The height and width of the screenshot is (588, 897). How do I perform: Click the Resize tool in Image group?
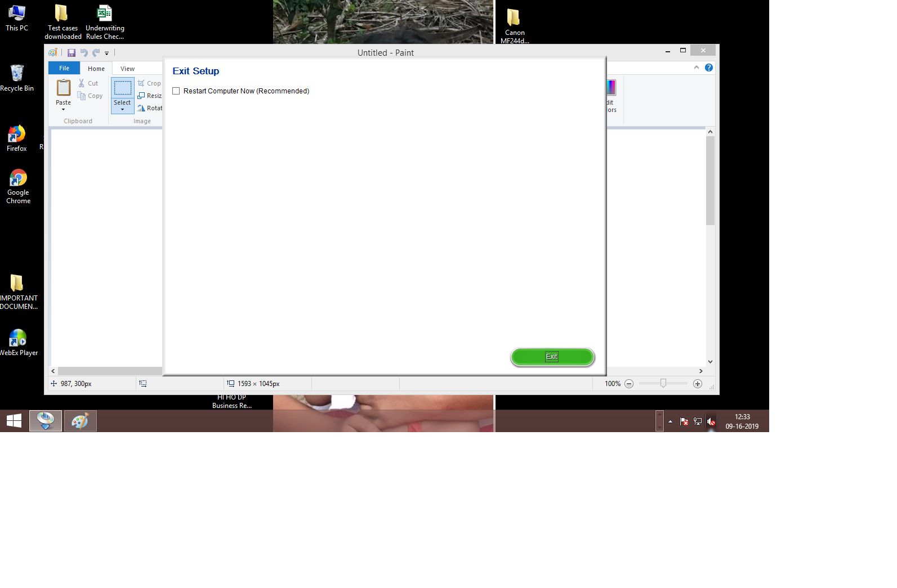(x=149, y=96)
